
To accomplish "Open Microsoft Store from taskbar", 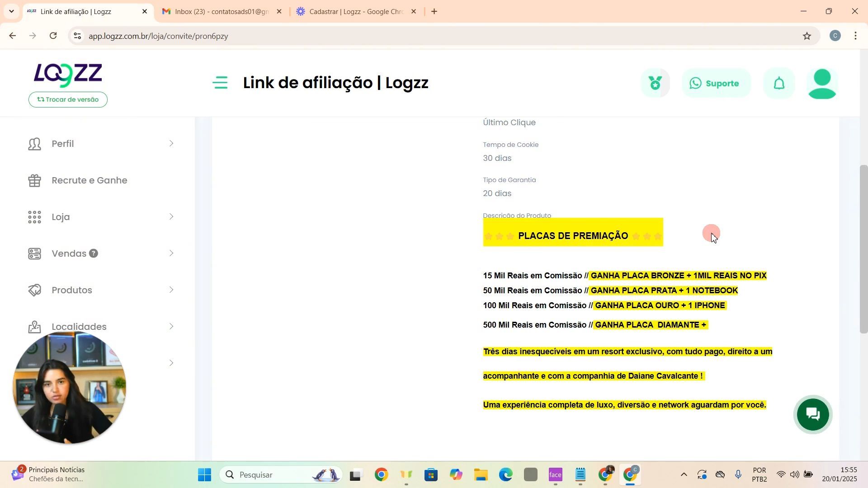I will click(431, 475).
